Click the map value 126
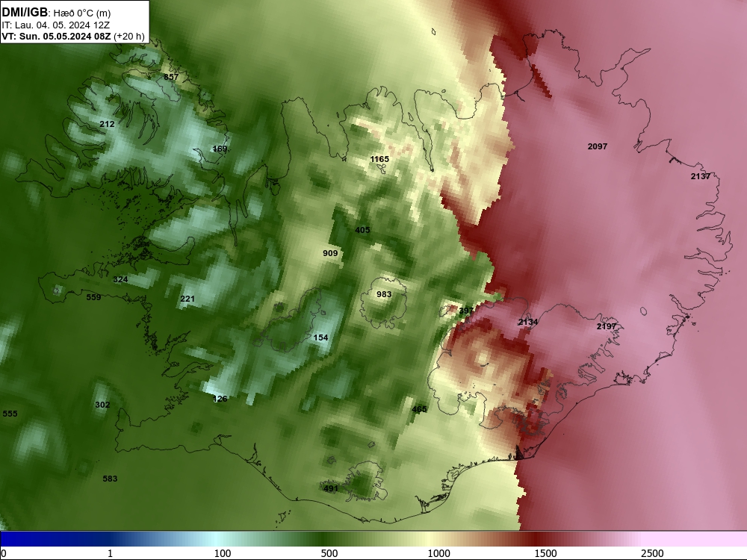This screenshot has height=560, width=747. pos(220,399)
